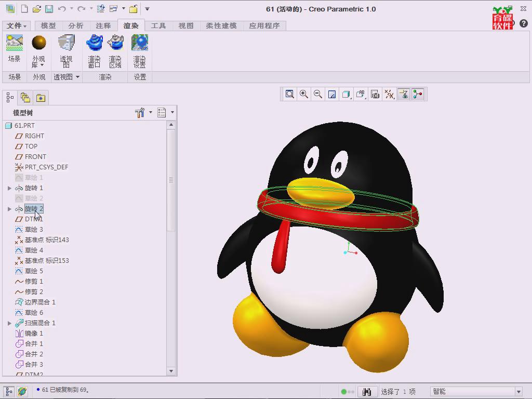The image size is (532, 399).
Task: Open the Datum Display Filters icon
Action: pos(389,95)
